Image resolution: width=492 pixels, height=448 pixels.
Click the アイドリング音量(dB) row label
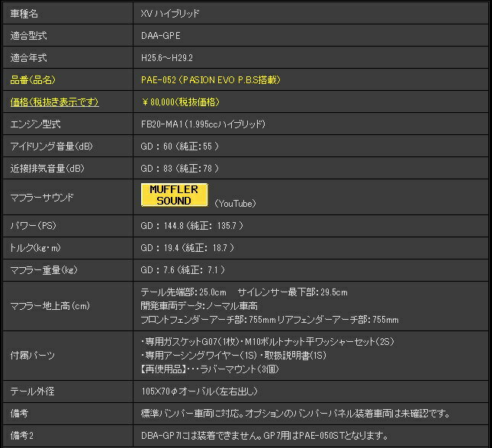pyautogui.click(x=51, y=146)
